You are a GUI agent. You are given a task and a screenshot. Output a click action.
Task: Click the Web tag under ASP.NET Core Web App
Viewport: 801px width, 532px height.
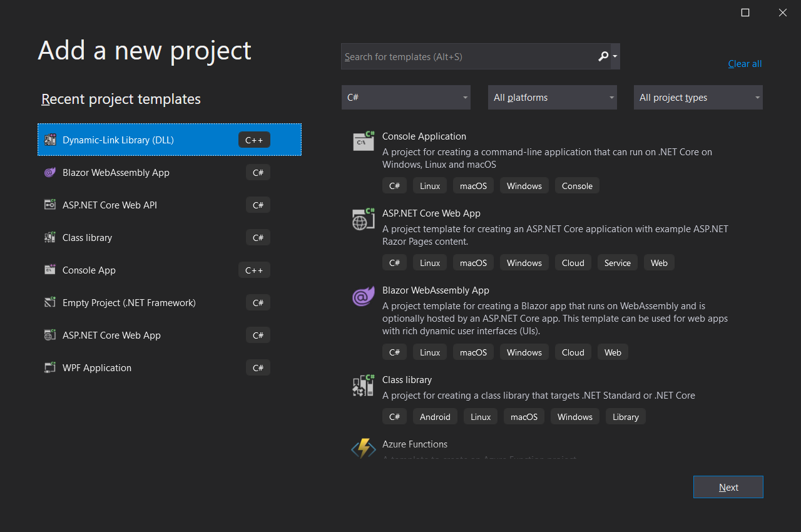[x=659, y=263]
